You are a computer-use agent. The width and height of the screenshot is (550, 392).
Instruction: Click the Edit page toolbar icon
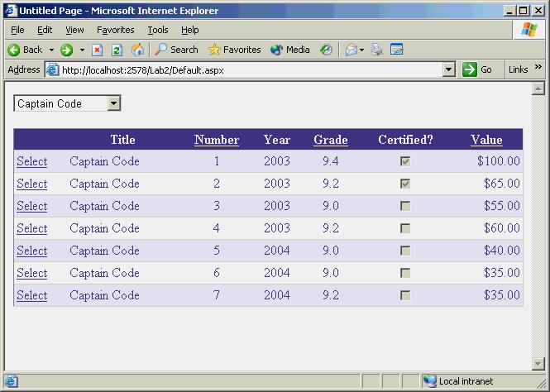tap(397, 50)
